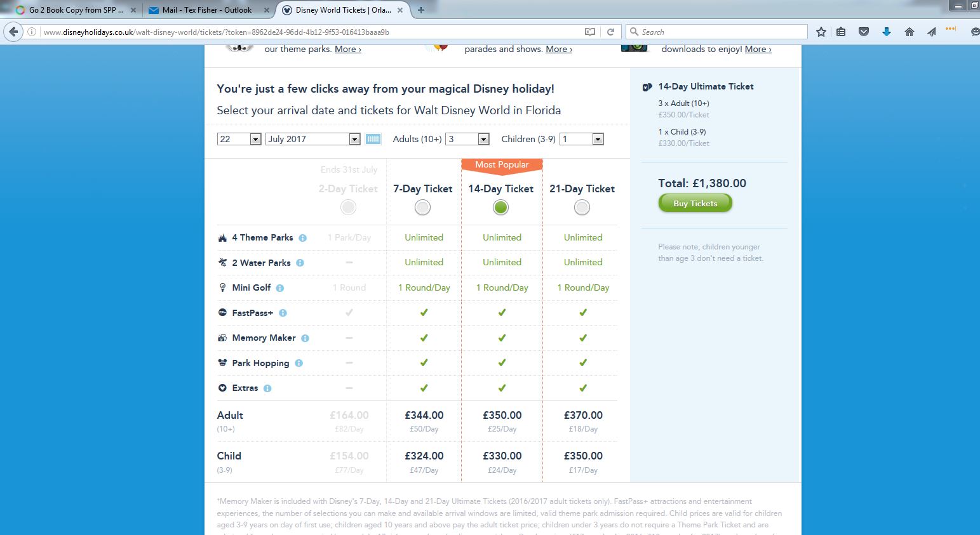Screen dimensions: 980x535
Task: Show info for Park Hopping
Action: pyautogui.click(x=299, y=364)
